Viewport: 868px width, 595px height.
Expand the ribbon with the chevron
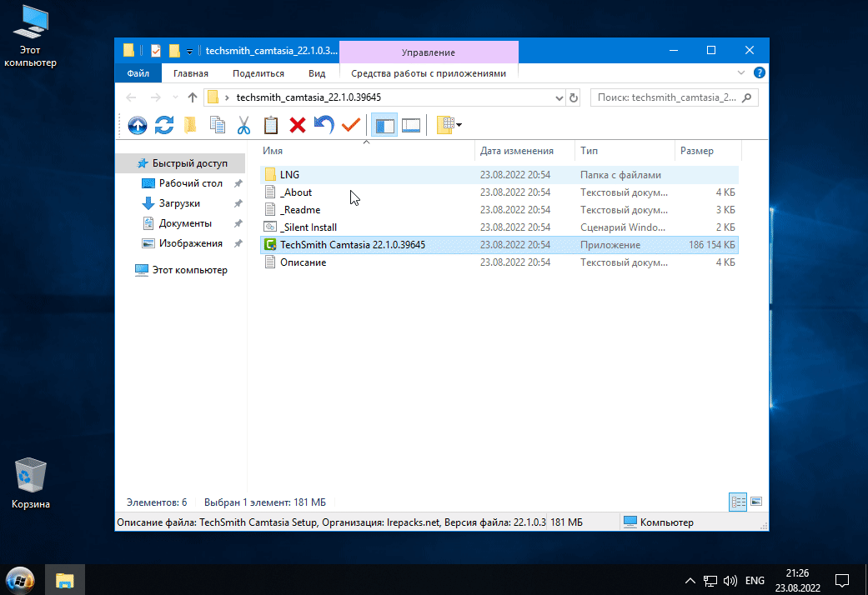click(x=741, y=72)
